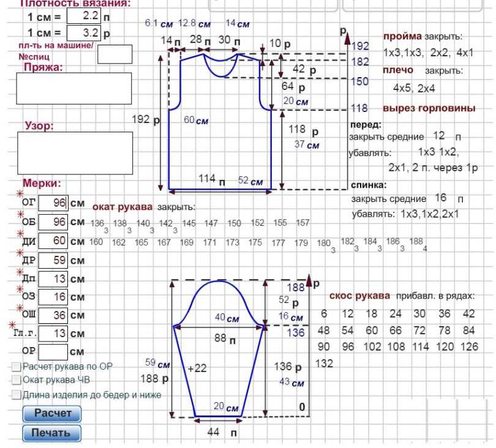Viewport: 496px width, 448px height.
Task: Click the red asterisk beside ОГ
Action: 20,195
